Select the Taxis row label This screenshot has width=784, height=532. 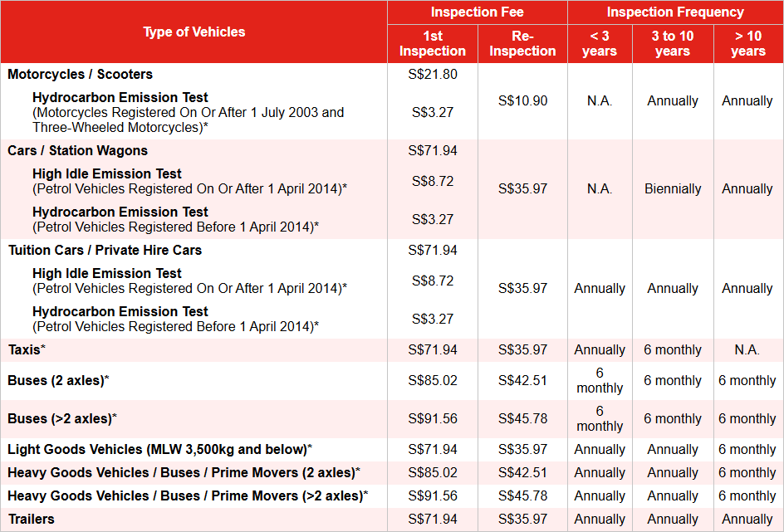(25, 349)
